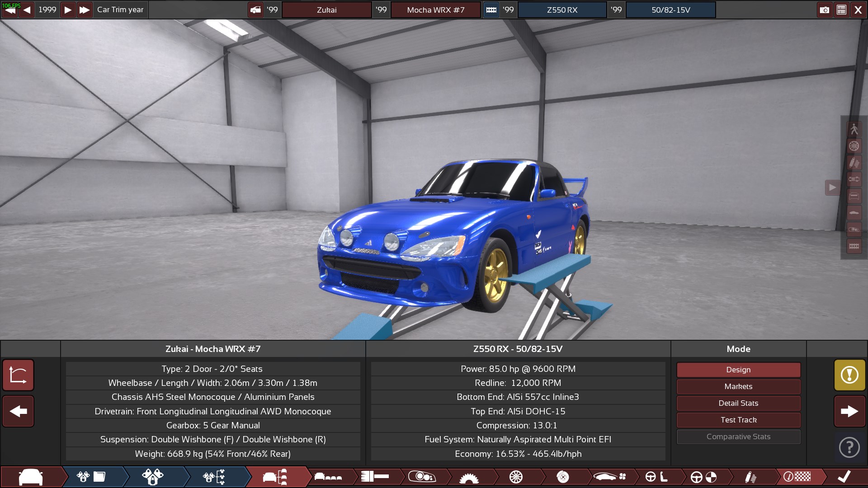The height and width of the screenshot is (488, 868).
Task: Go back one year with left arrow
Action: [27, 9]
